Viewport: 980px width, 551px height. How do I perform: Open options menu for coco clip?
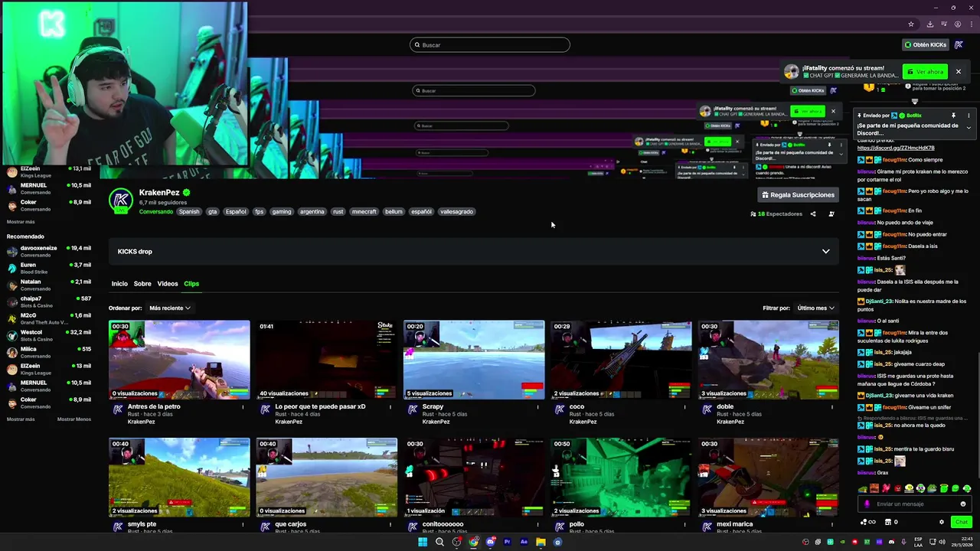(x=685, y=407)
